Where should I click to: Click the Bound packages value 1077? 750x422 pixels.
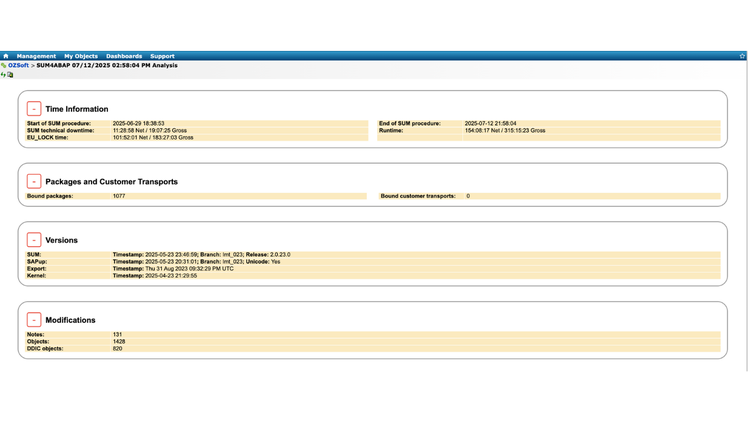[119, 196]
